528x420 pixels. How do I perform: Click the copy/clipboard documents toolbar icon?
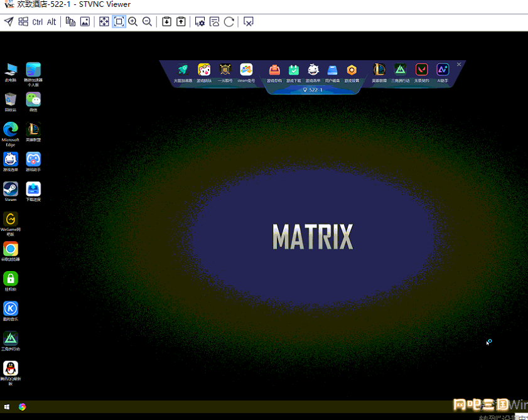click(70, 22)
